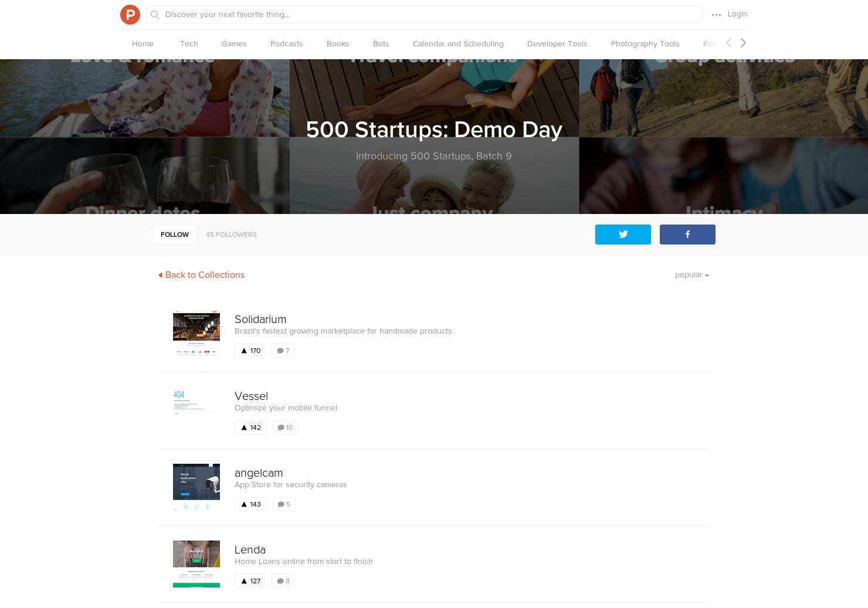Open the Developer Tools category
This screenshot has height=608, width=868.
tap(557, 43)
